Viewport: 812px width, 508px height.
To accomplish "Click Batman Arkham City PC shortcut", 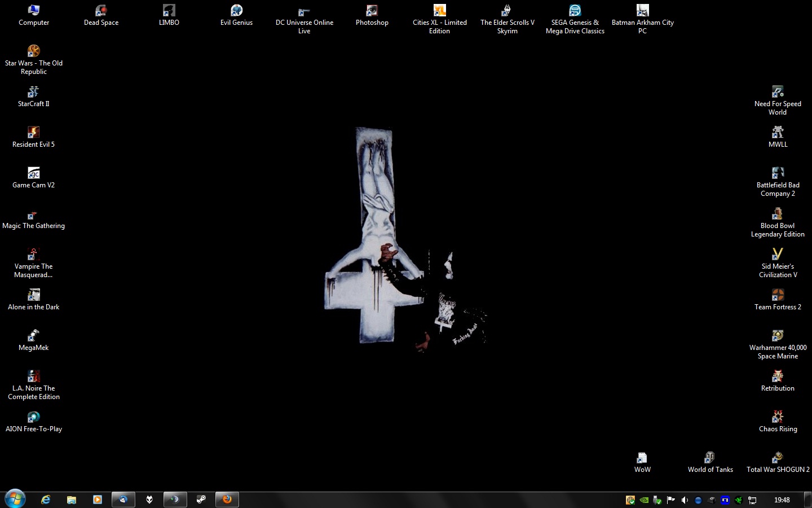I will click(x=643, y=19).
